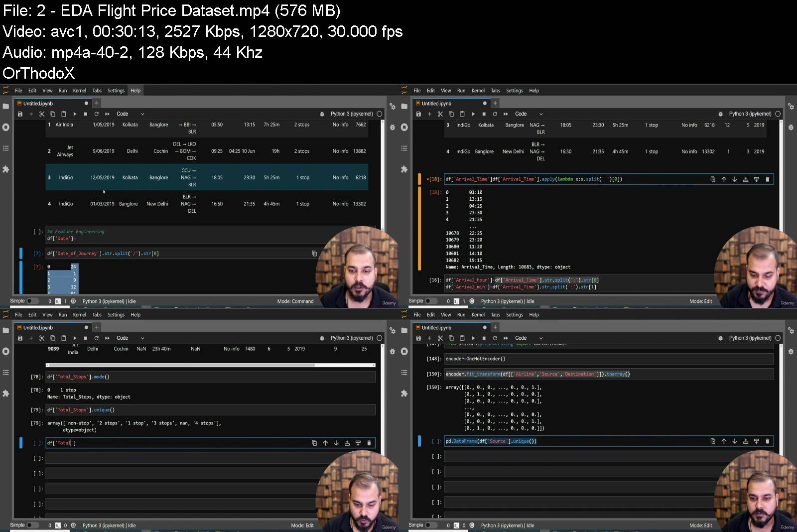Open the file browser folder icon in top-left frame sidebar
The height and width of the screenshot is (532, 797).
[x=6, y=106]
